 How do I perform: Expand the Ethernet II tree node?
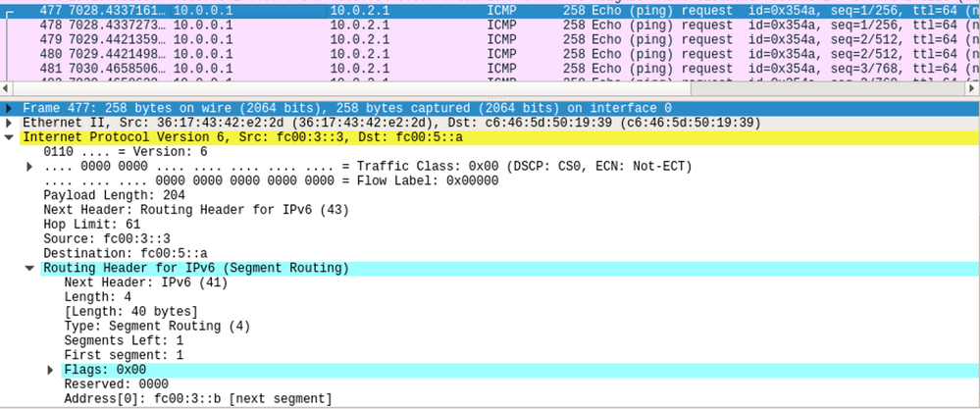click(9, 123)
